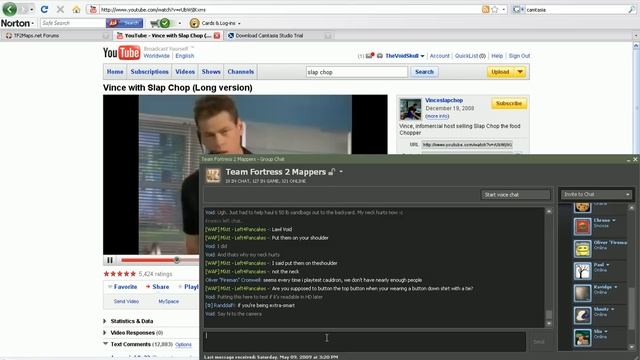
Task: Bookmark this page with the star icon
Action: point(495,9)
